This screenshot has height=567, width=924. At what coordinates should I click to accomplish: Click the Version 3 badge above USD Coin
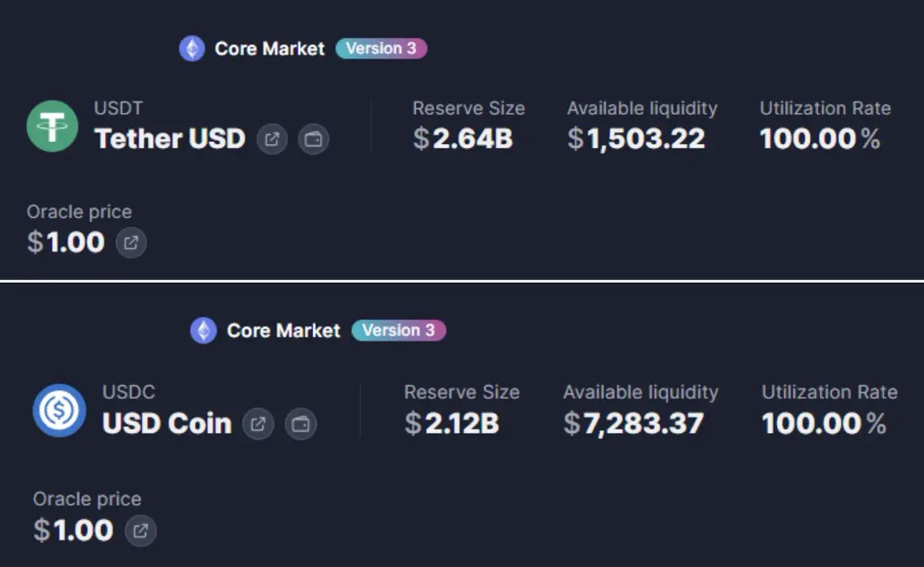tap(399, 330)
